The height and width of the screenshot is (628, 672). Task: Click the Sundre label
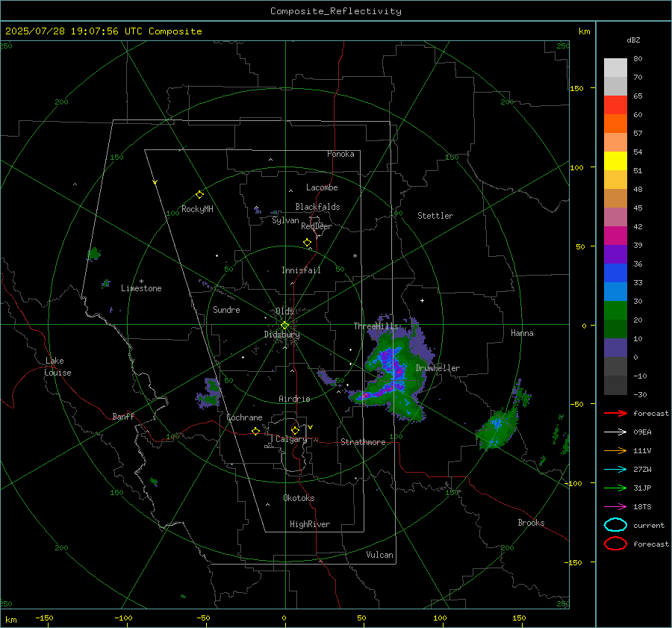(226, 310)
